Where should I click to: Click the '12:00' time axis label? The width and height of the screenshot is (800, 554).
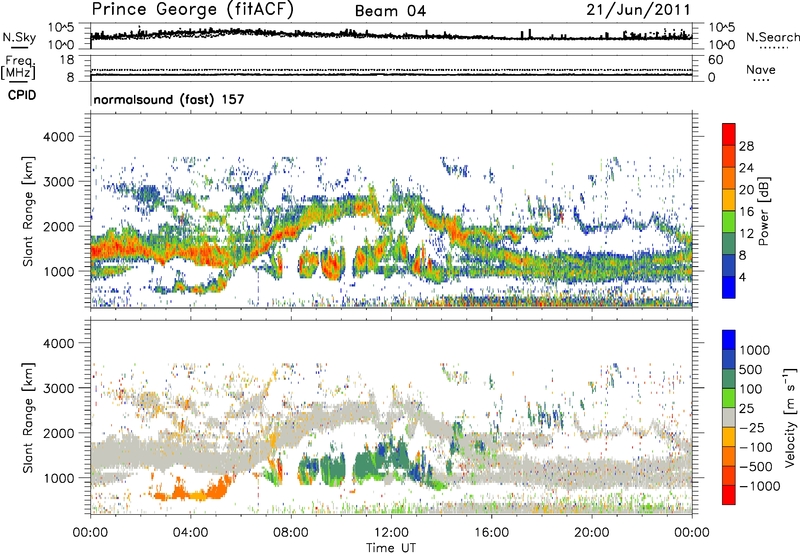pyautogui.click(x=391, y=533)
